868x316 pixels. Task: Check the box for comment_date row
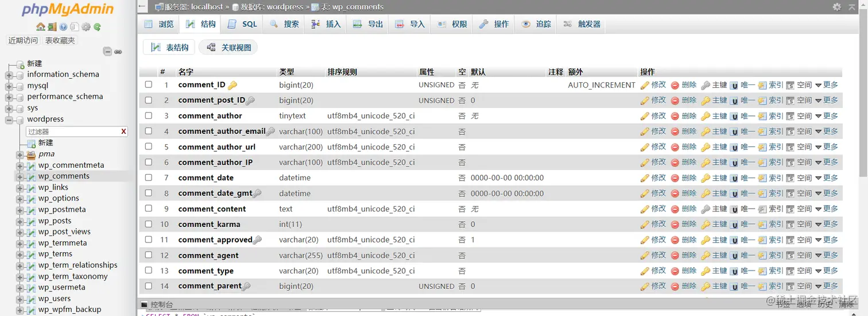click(x=149, y=178)
